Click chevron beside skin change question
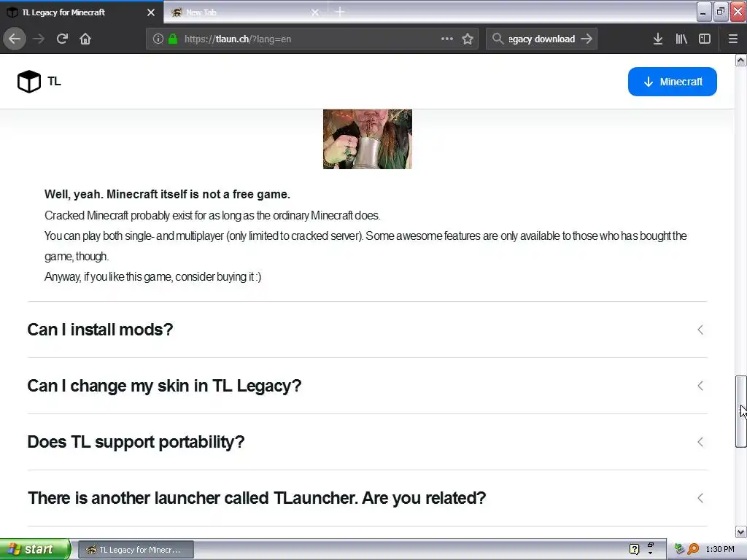The image size is (747, 560). point(700,386)
